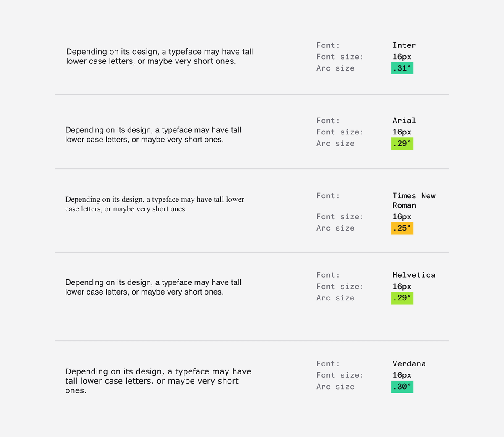
Task: Click the .29° badge in the Arial row
Action: [x=402, y=144]
